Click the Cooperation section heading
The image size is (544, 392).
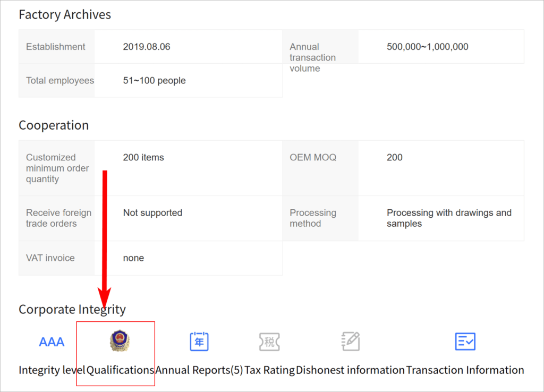pos(54,125)
